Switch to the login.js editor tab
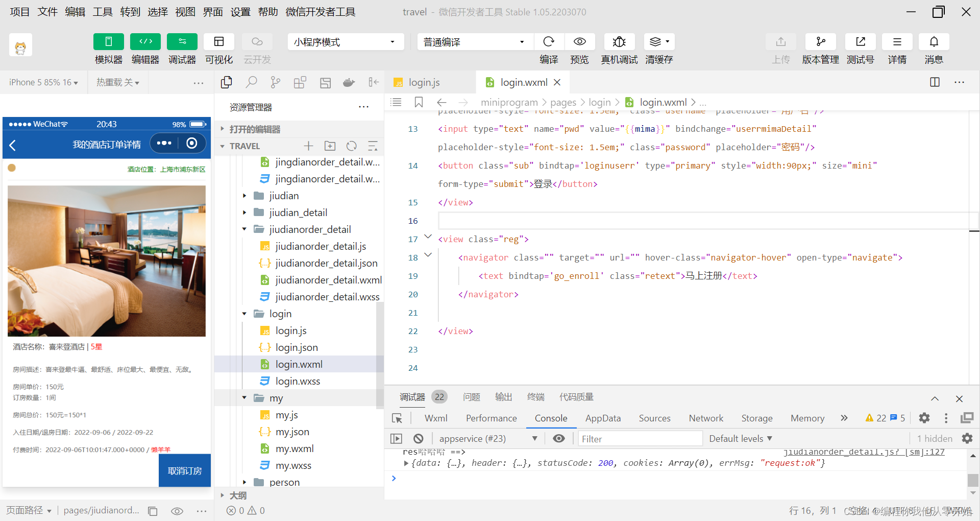This screenshot has width=980, height=521. (x=424, y=82)
